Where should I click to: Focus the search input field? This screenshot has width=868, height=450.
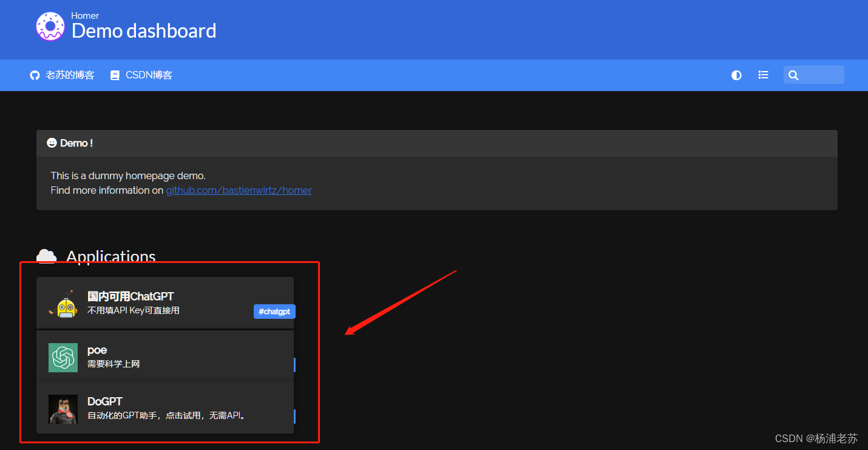click(813, 75)
